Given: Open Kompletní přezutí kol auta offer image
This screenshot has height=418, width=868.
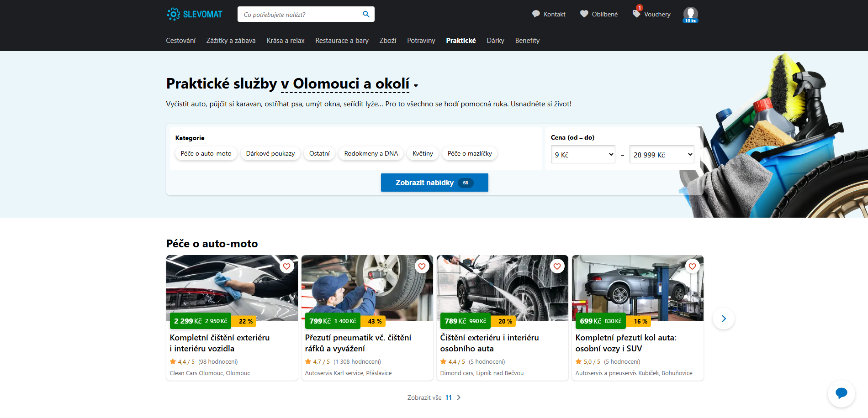Looking at the screenshot, I should tap(638, 287).
